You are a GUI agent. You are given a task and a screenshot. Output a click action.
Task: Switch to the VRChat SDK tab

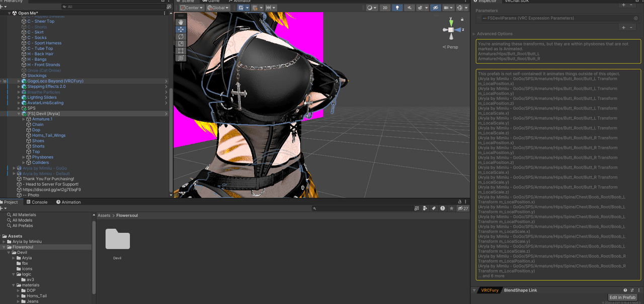516,2
